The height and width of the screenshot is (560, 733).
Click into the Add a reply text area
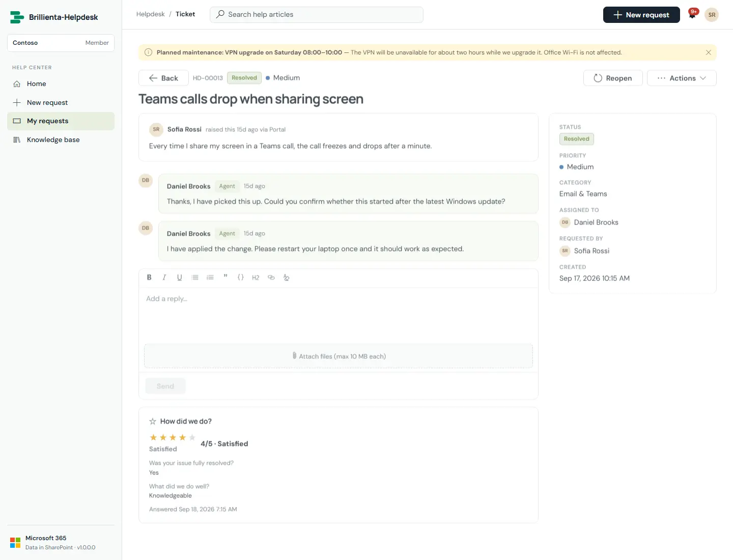[339, 316]
